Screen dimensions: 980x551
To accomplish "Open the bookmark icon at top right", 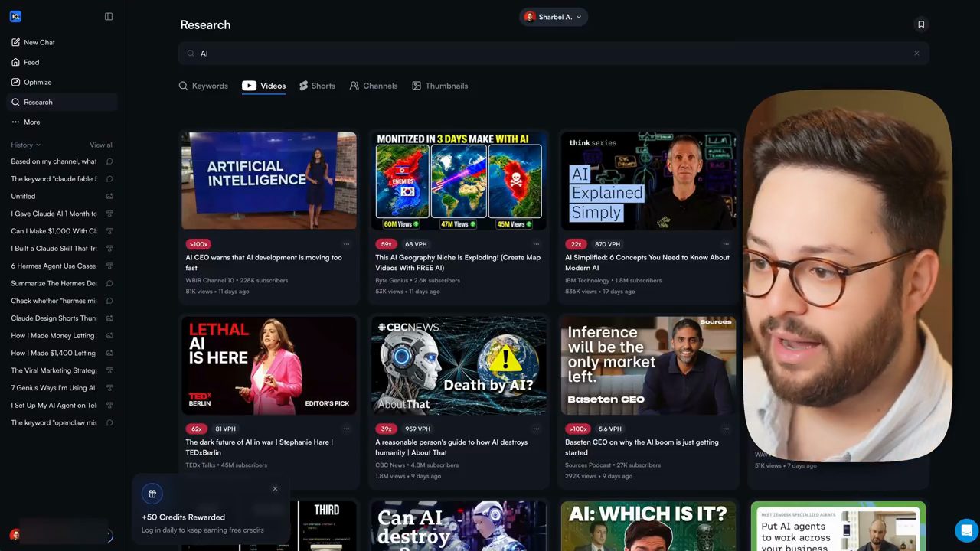I will (921, 24).
